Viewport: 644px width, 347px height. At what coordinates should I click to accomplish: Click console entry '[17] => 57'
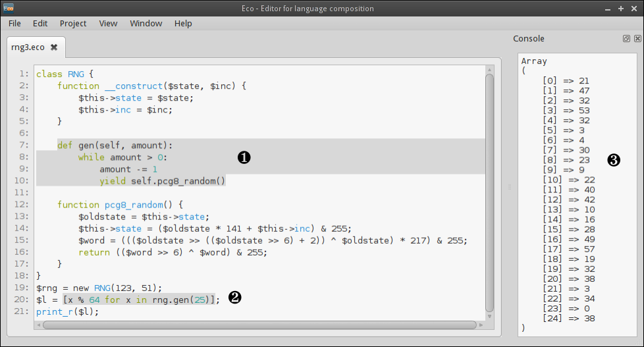click(568, 250)
